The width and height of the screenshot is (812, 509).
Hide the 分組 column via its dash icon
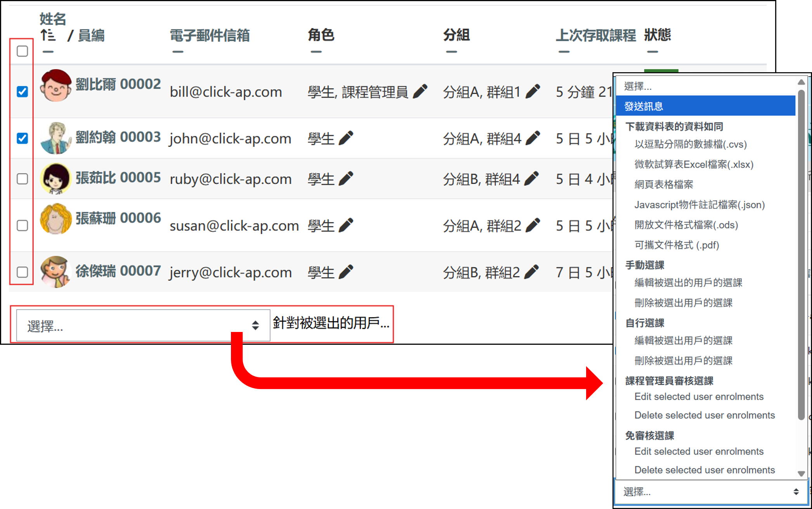[x=451, y=52]
